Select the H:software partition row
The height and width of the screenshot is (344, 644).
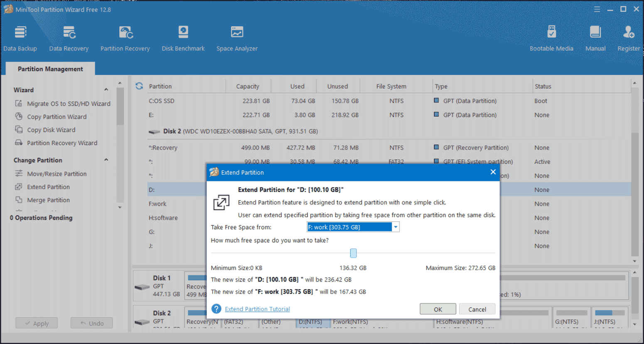[177, 218]
